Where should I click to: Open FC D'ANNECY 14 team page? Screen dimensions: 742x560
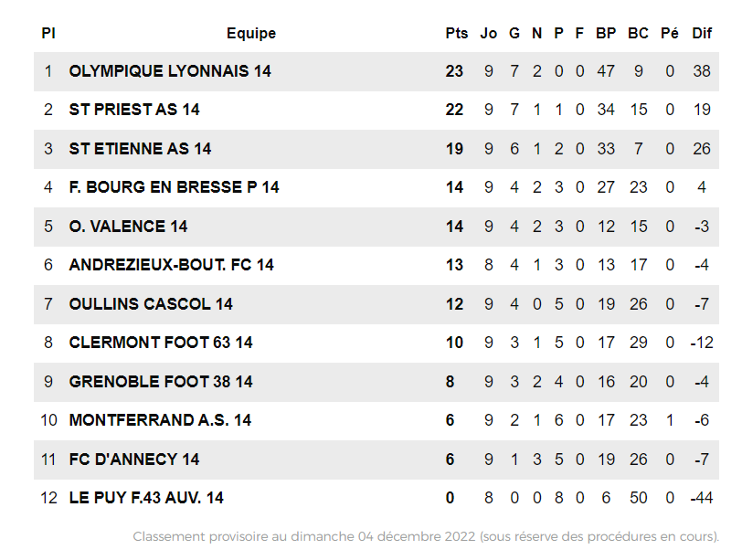point(134,460)
